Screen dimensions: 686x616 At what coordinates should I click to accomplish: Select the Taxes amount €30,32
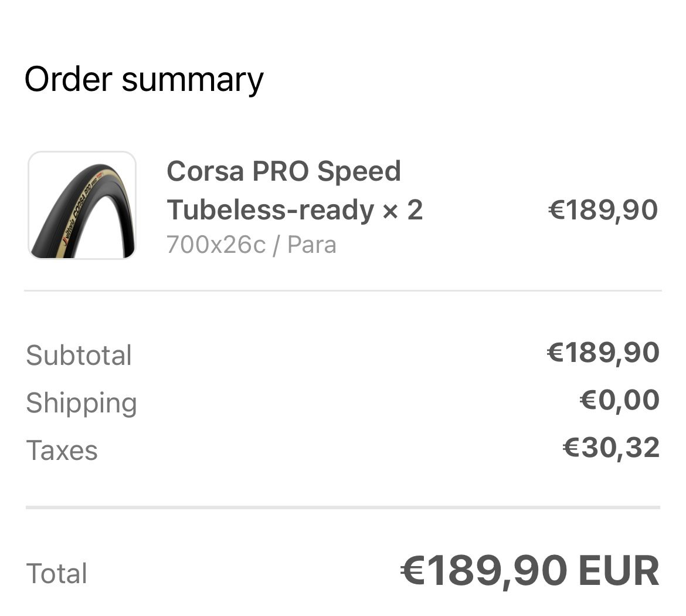point(611,448)
